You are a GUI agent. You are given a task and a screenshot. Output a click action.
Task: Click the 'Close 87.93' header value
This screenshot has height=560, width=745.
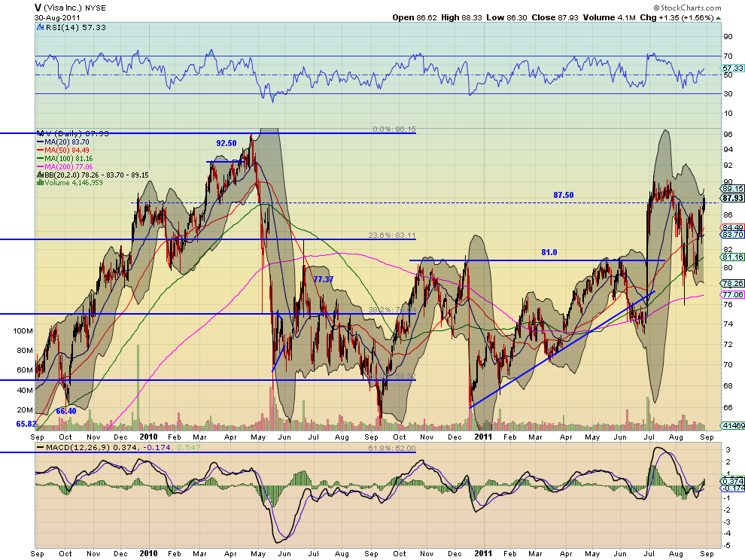[x=555, y=17]
